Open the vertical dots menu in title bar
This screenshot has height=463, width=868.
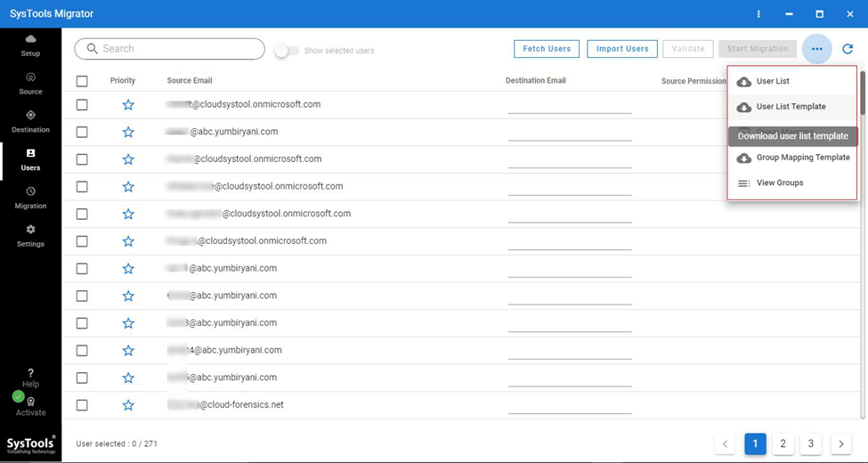click(759, 14)
